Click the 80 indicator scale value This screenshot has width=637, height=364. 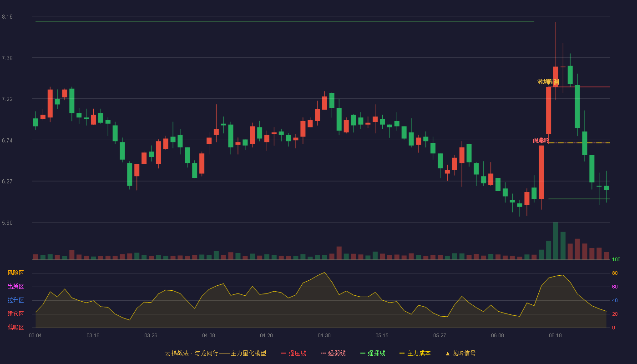click(615, 273)
